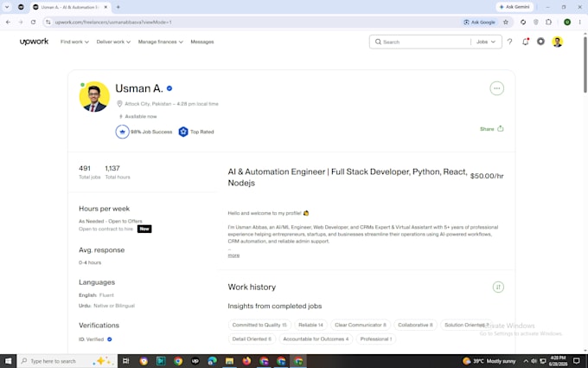588x368 pixels.
Task: Click the Detail Oriented 6 tag
Action: [x=252, y=339]
